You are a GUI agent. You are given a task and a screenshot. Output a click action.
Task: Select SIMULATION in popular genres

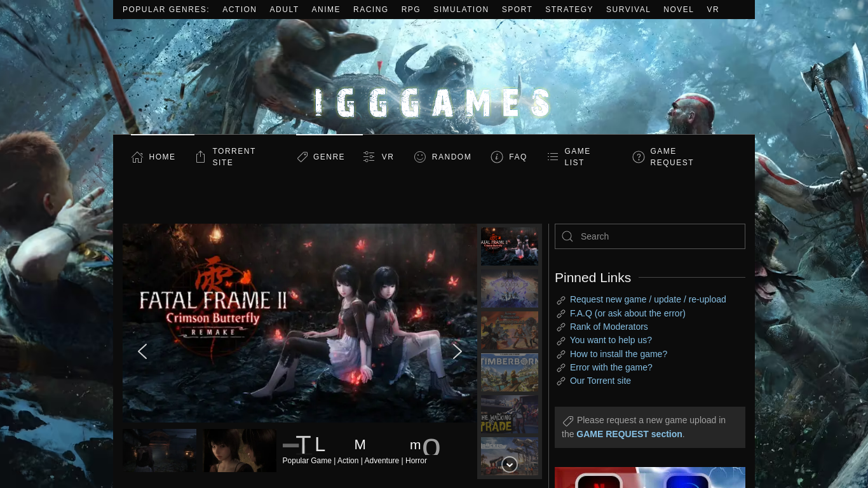[461, 10]
